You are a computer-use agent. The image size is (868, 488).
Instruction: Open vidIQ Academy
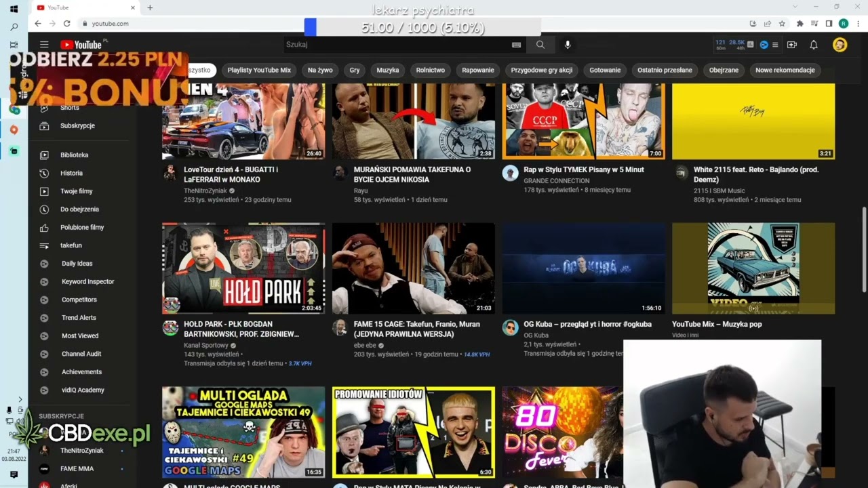pyautogui.click(x=82, y=390)
